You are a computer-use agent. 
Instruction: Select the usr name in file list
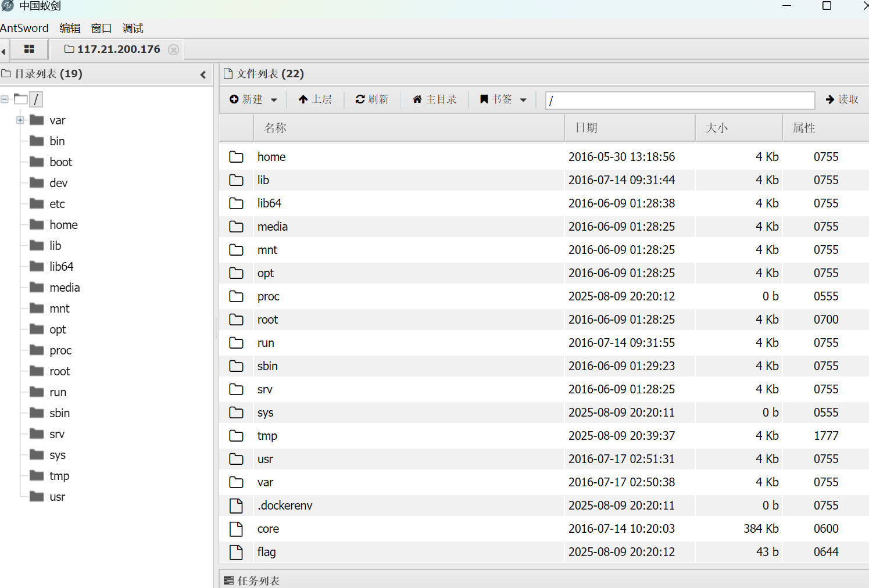click(265, 459)
